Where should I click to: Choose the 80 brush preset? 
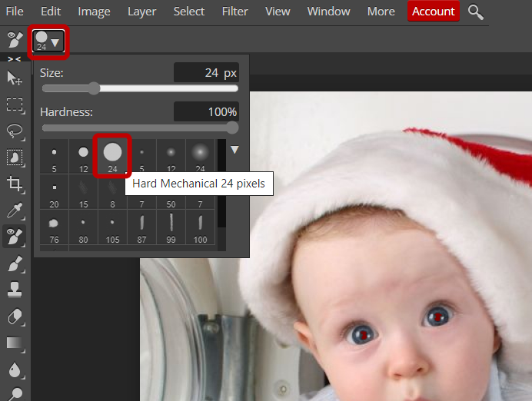pos(84,227)
